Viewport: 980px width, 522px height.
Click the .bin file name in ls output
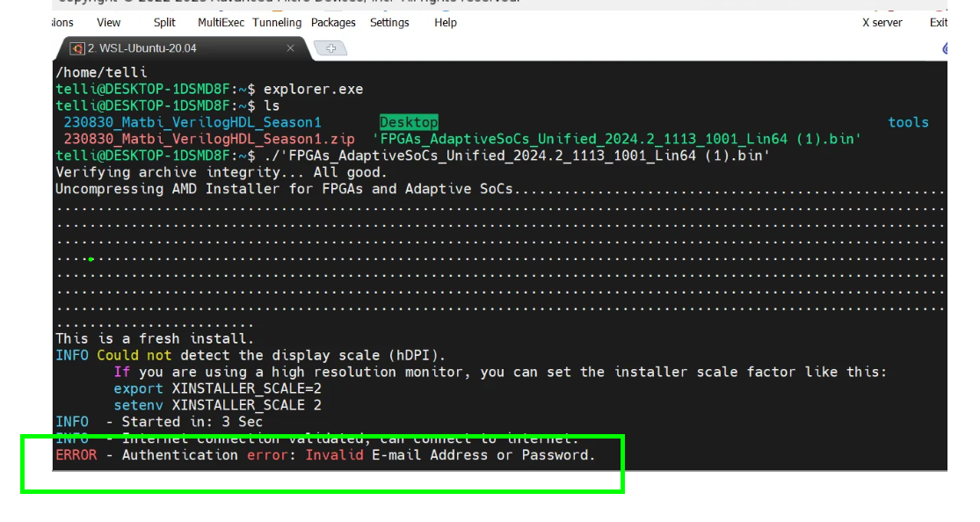pyautogui.click(x=617, y=139)
